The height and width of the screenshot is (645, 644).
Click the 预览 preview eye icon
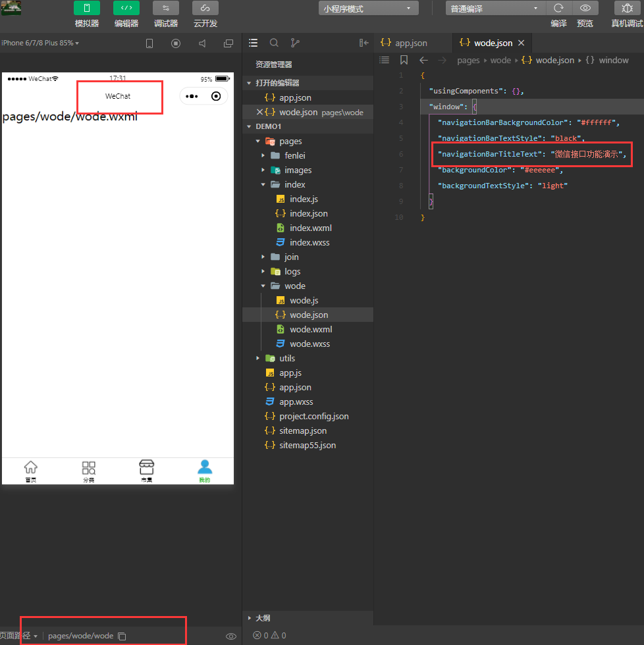(x=585, y=8)
